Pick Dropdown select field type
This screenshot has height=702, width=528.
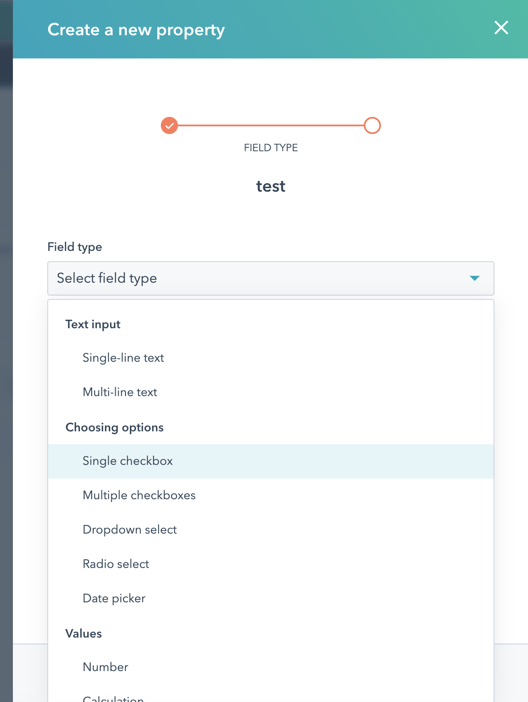(x=270, y=530)
